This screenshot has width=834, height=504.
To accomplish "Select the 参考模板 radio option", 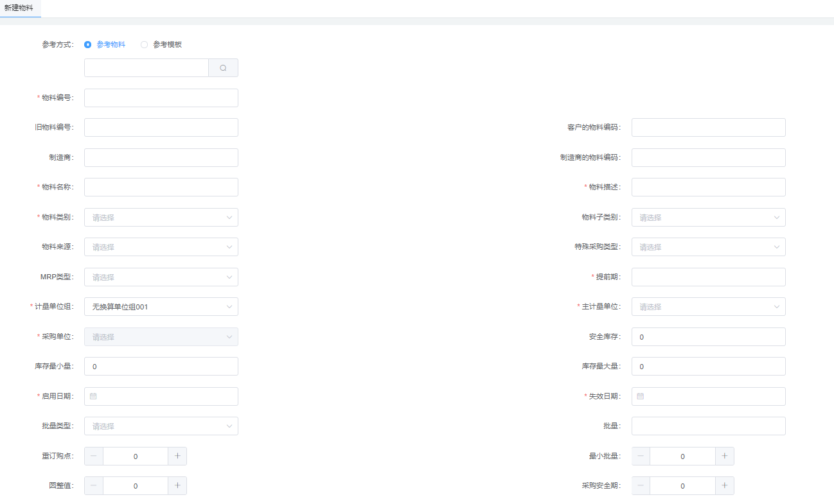I will [145, 45].
